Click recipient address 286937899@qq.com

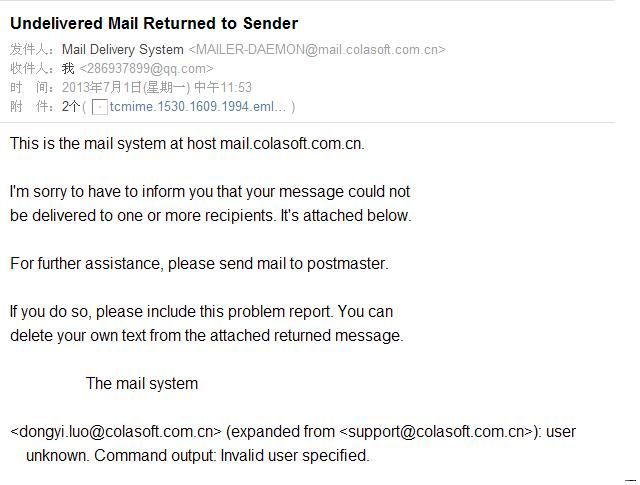pos(146,69)
